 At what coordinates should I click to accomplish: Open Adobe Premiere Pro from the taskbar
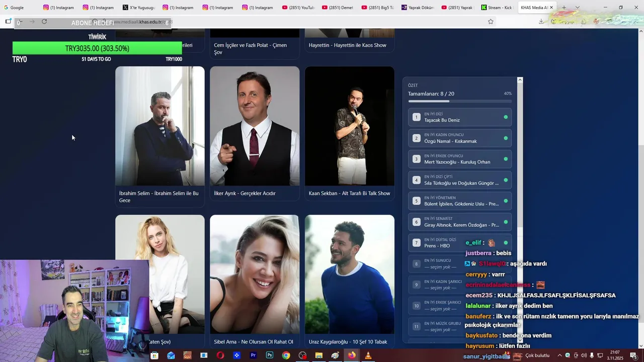[x=253, y=355]
